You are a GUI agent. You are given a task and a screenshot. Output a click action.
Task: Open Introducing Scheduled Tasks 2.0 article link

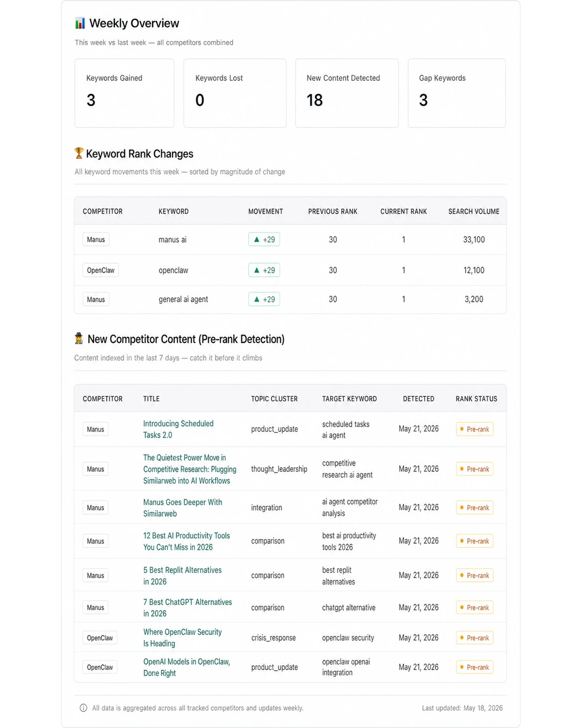178,429
